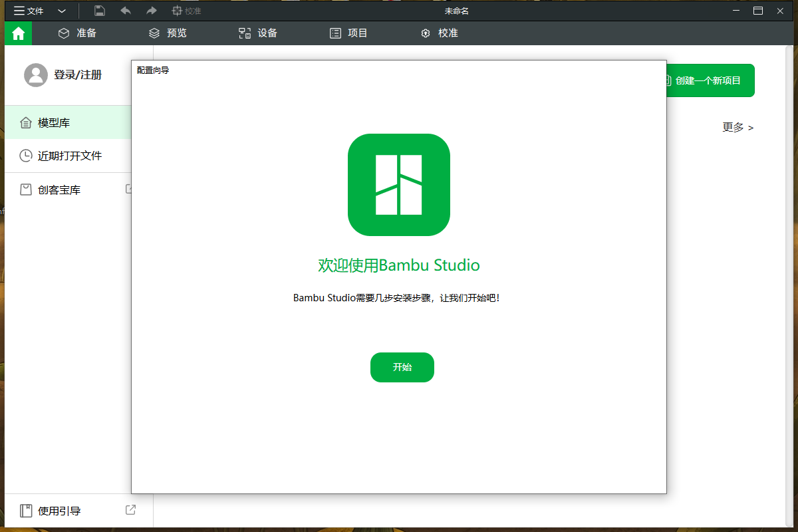
Task: Click the 创客宝库 bag icon
Action: point(26,190)
